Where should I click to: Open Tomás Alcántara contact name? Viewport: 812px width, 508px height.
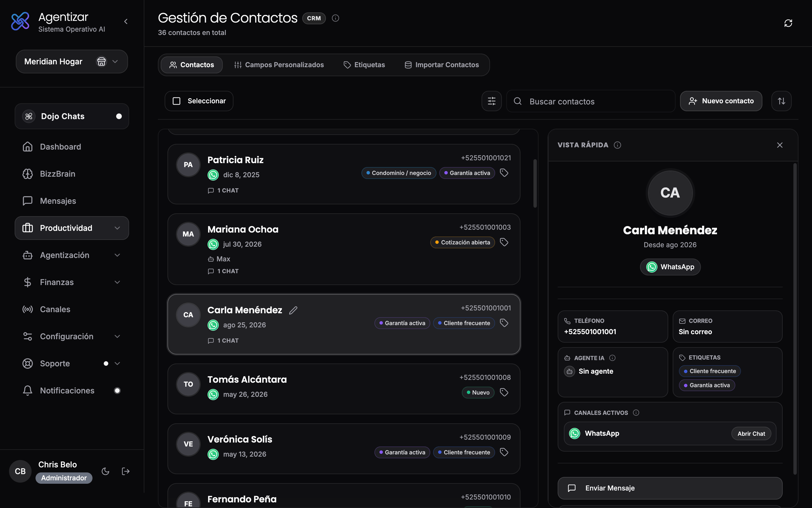point(247,380)
